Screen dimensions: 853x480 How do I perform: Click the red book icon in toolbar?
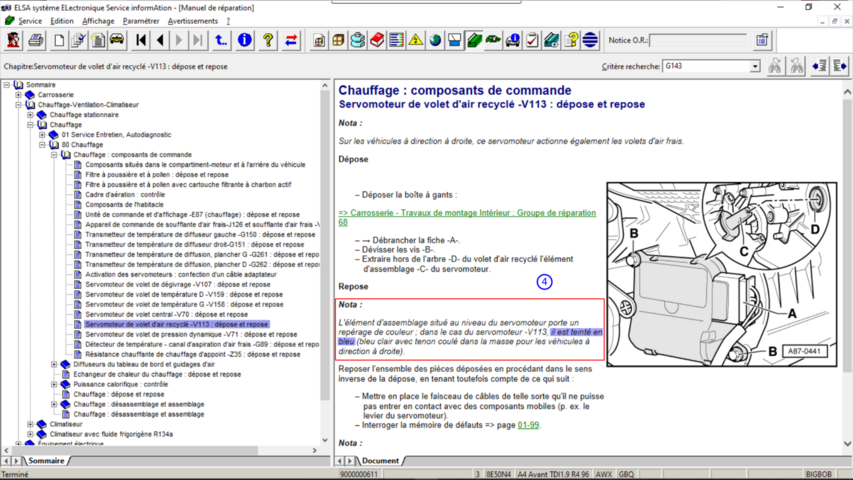tap(377, 40)
